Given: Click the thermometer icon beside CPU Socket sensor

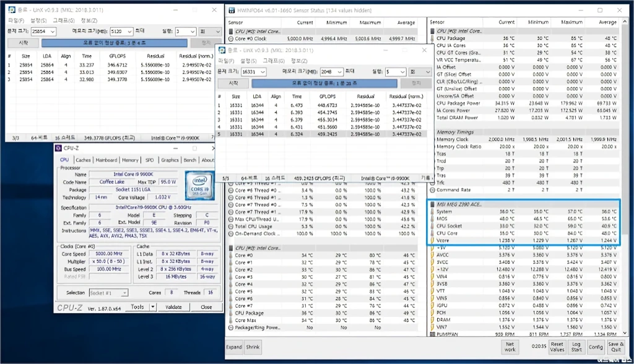Looking at the screenshot, I should pyautogui.click(x=432, y=226).
